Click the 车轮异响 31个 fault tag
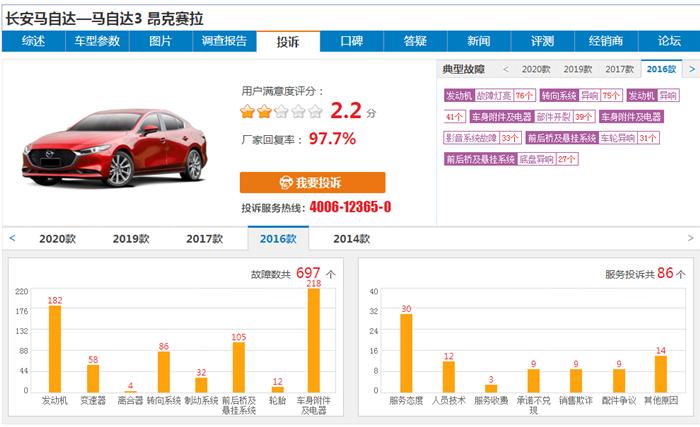The image size is (700, 427). (x=592, y=138)
